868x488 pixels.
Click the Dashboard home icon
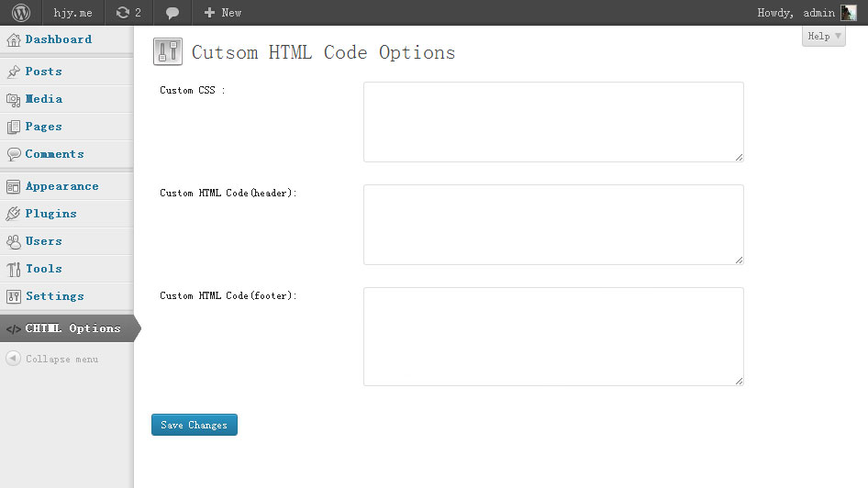click(x=13, y=40)
